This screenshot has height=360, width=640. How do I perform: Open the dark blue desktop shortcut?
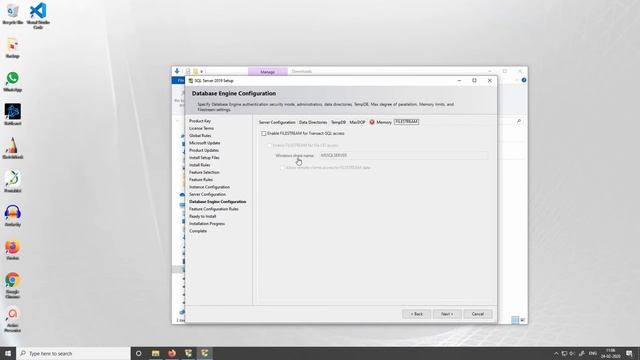point(13,114)
